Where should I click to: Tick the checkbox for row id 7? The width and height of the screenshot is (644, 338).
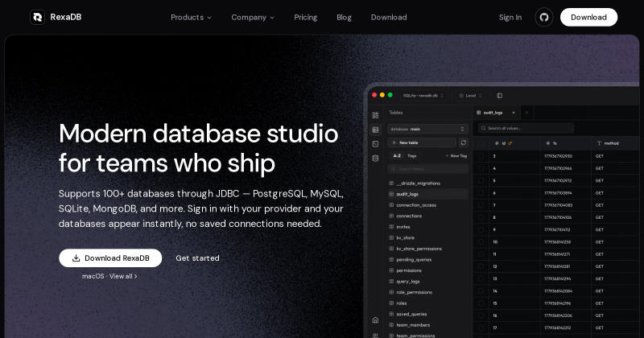coord(481,205)
